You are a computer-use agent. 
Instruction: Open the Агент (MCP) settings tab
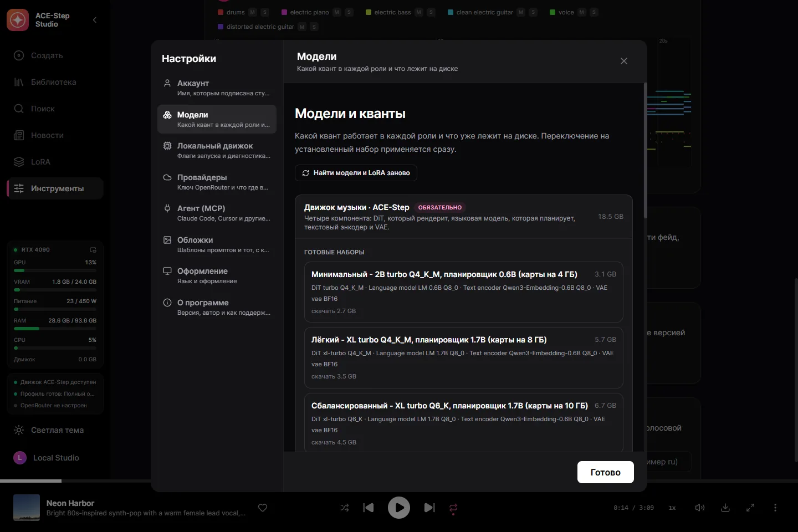point(217,213)
